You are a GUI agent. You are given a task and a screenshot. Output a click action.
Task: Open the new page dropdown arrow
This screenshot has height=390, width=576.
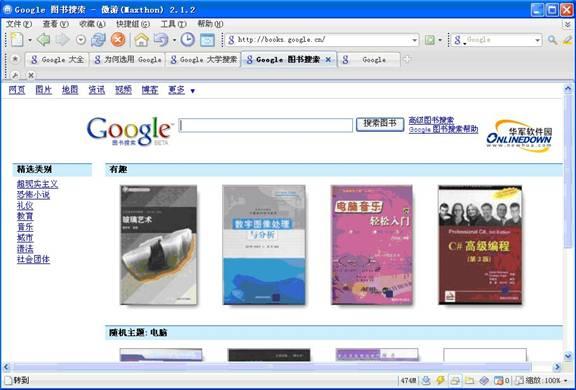pyautogui.click(x=30, y=40)
